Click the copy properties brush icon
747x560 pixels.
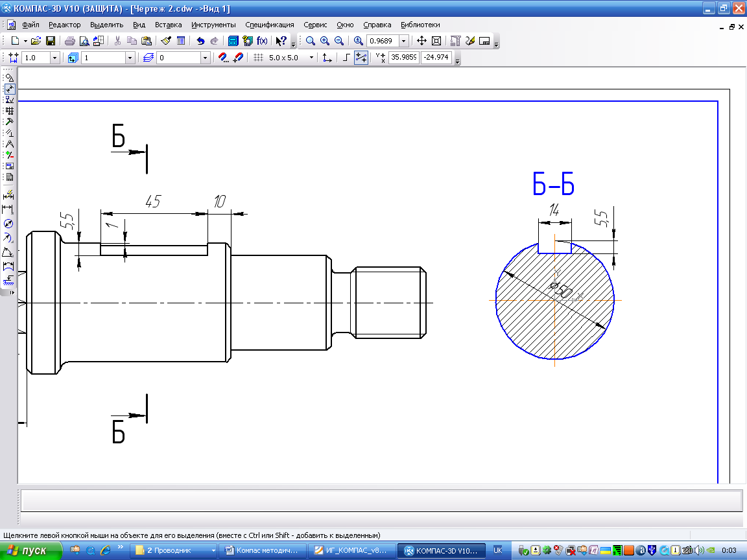[x=166, y=41]
